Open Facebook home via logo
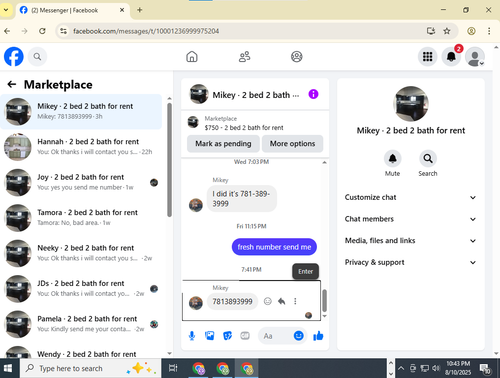500x378 pixels. (x=14, y=57)
